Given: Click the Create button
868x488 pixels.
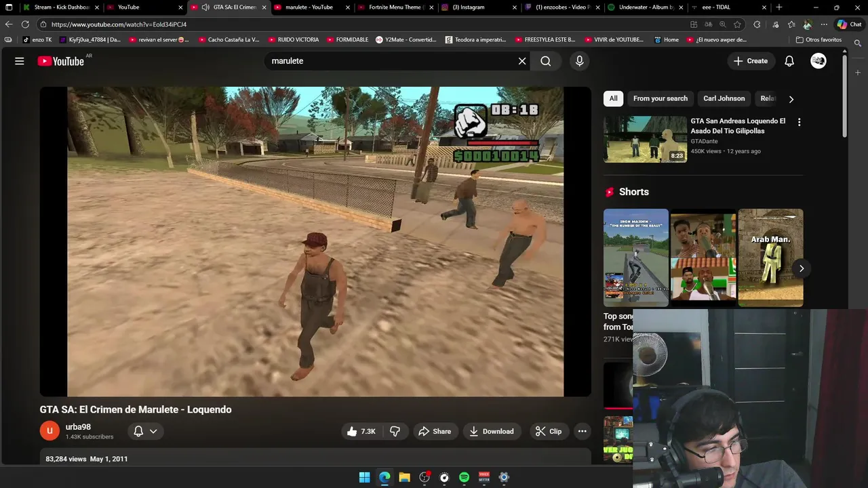Looking at the screenshot, I should pyautogui.click(x=751, y=61).
